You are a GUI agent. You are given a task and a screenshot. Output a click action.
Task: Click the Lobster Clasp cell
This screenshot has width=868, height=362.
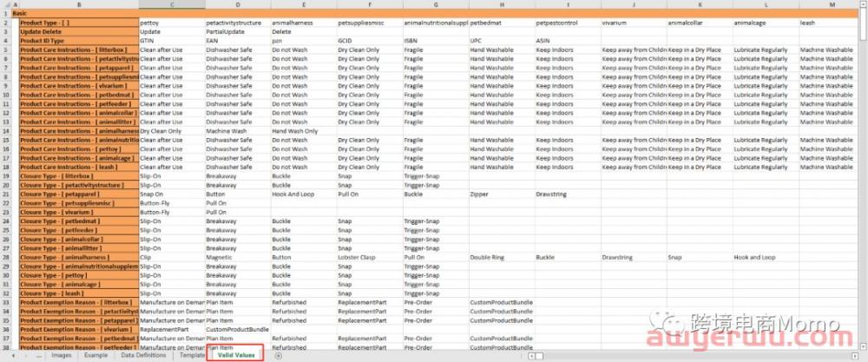pyautogui.click(x=369, y=257)
